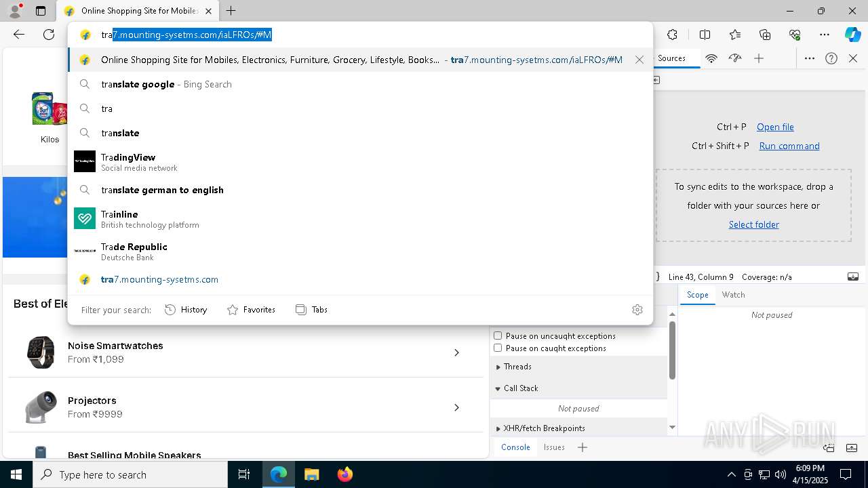Open the Favorites star-list icon
The image size is (868, 488).
coord(735,35)
